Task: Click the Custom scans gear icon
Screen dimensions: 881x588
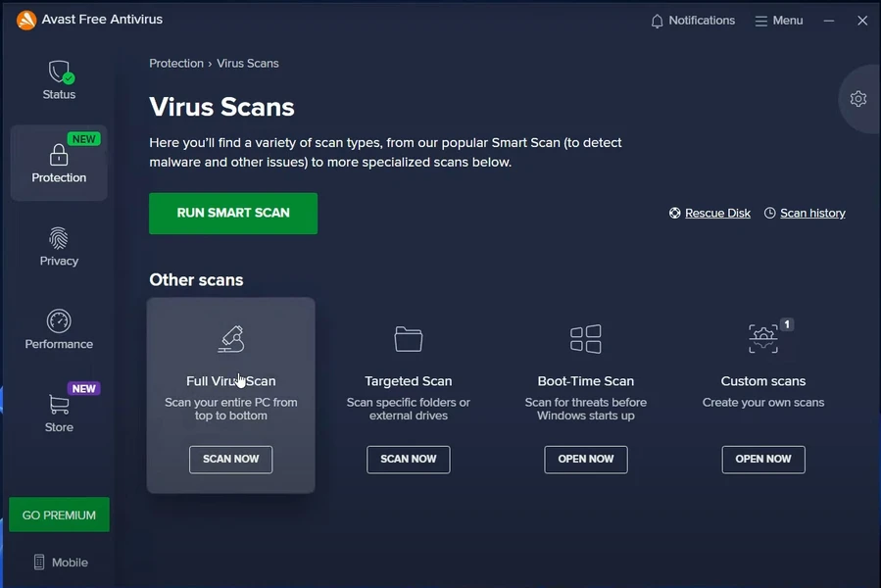Action: pos(762,336)
